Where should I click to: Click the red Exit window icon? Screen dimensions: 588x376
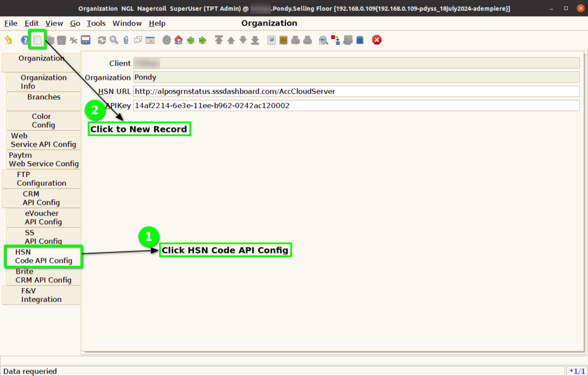[x=377, y=40]
